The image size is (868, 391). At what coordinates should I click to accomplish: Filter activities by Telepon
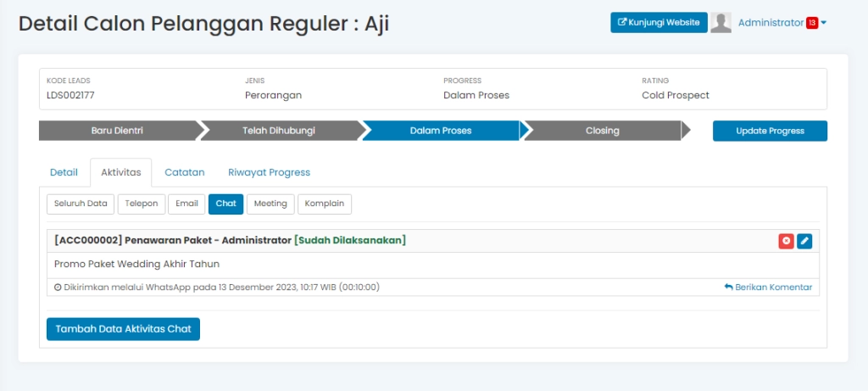click(x=141, y=204)
